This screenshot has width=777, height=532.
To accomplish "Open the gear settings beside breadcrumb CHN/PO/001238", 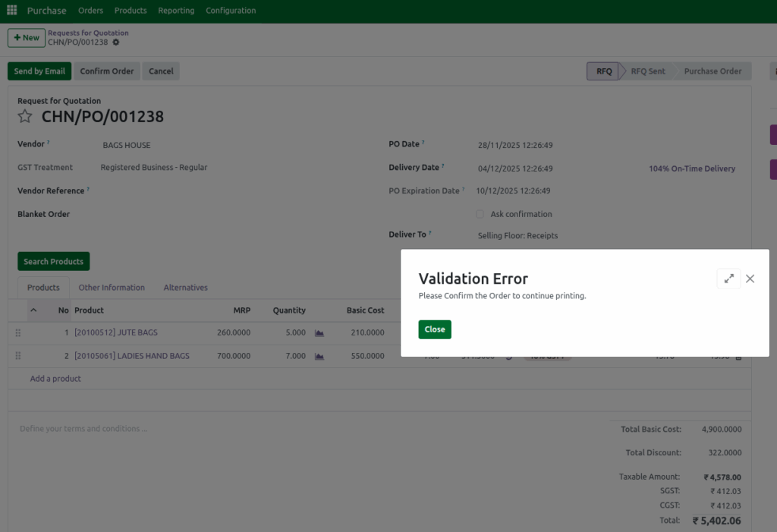I will tap(116, 43).
